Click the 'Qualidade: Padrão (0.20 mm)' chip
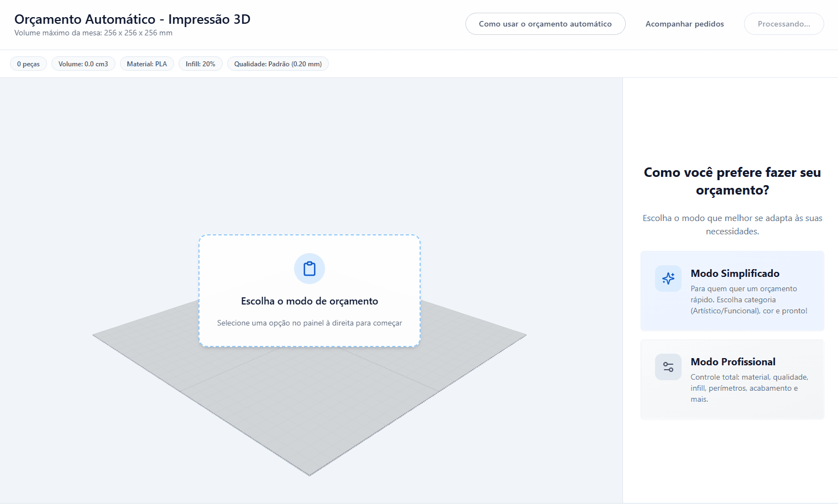The height and width of the screenshot is (504, 838). (278, 64)
